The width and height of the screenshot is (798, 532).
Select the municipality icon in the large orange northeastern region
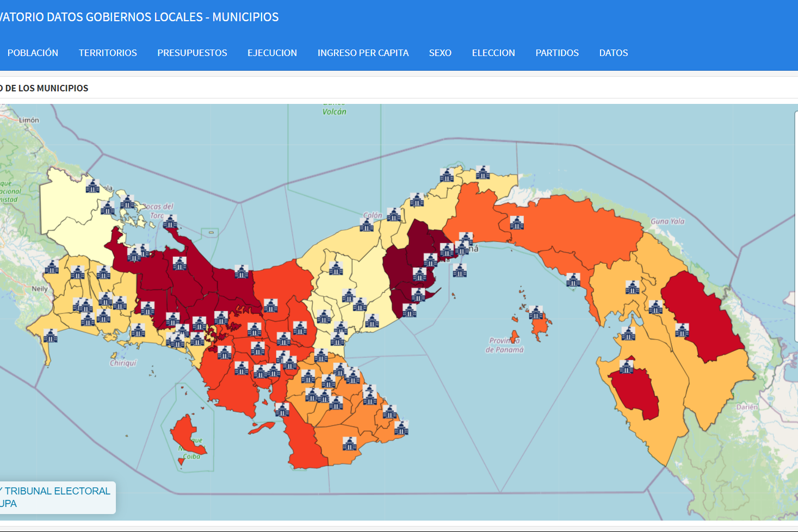(517, 223)
